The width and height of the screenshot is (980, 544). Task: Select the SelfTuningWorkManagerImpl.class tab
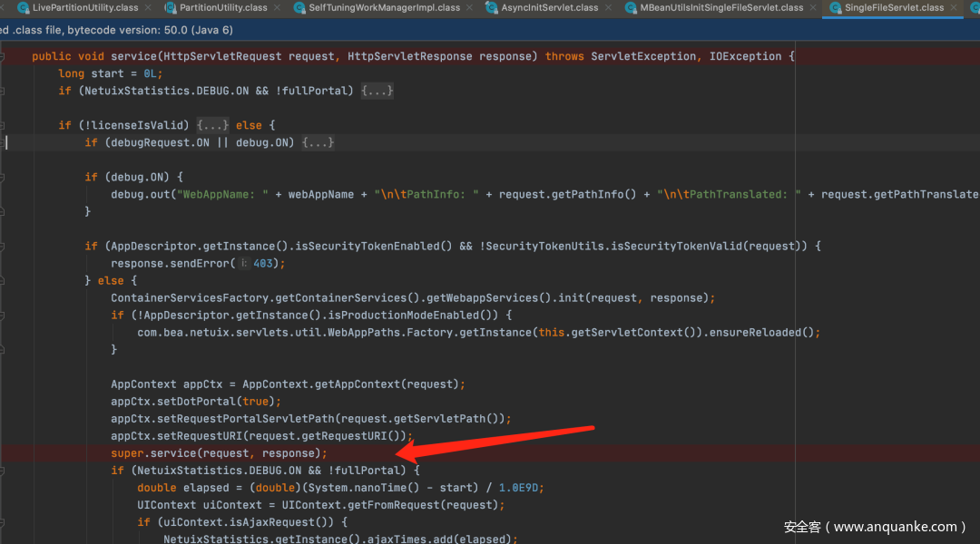pos(385,8)
